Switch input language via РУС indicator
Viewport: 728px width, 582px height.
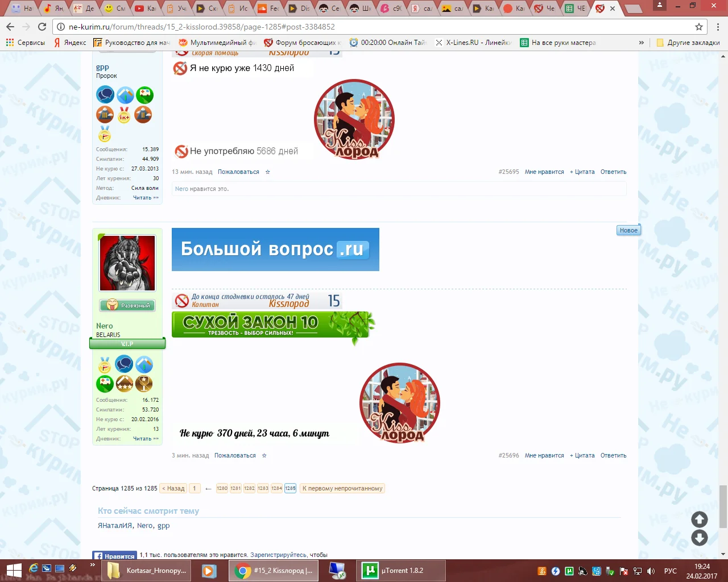(671, 571)
